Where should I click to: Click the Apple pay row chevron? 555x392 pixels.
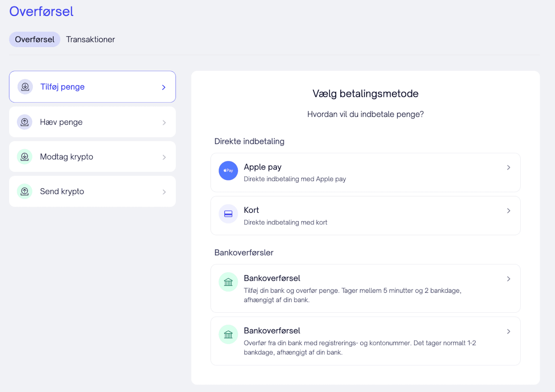pyautogui.click(x=508, y=167)
